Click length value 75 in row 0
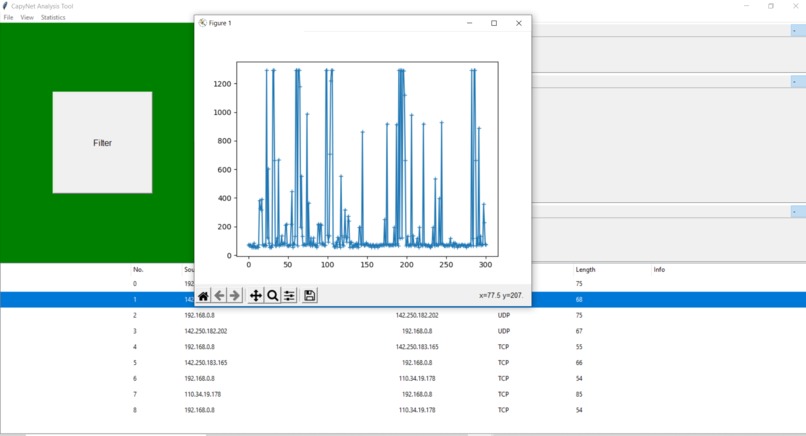The width and height of the screenshot is (806, 436). [579, 284]
